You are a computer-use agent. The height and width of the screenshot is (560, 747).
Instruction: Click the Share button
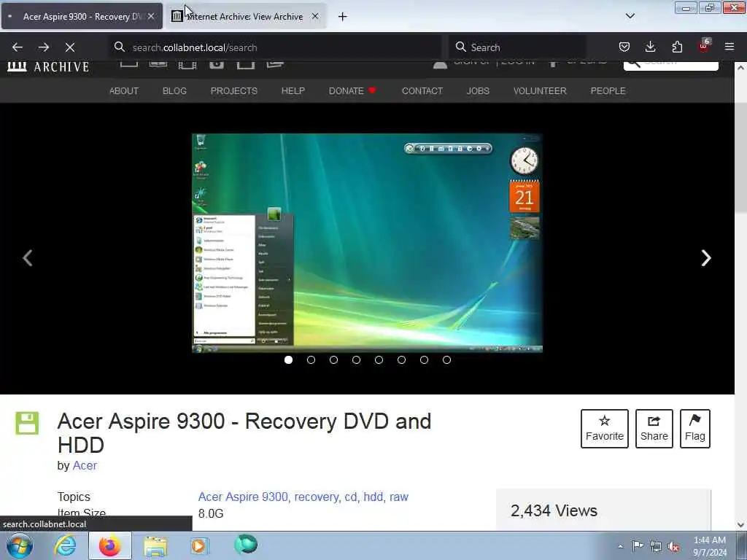pyautogui.click(x=654, y=428)
